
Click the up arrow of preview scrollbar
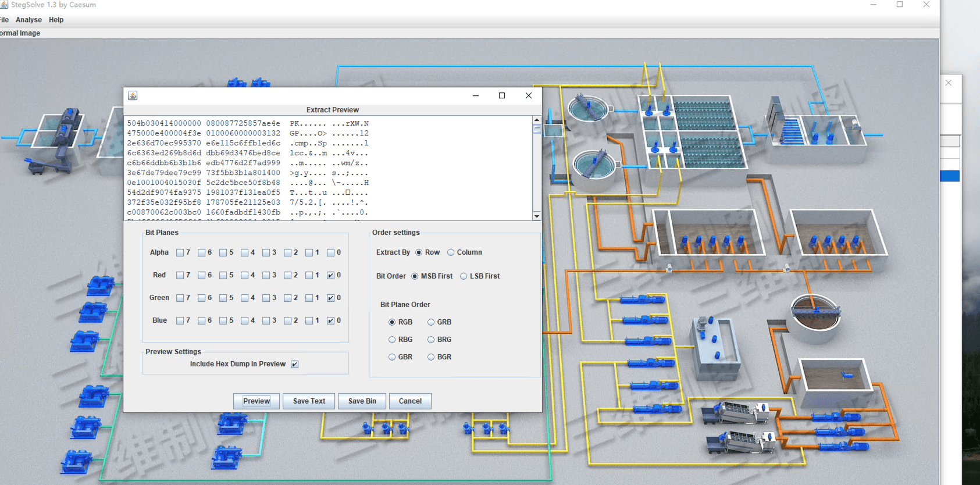point(536,120)
